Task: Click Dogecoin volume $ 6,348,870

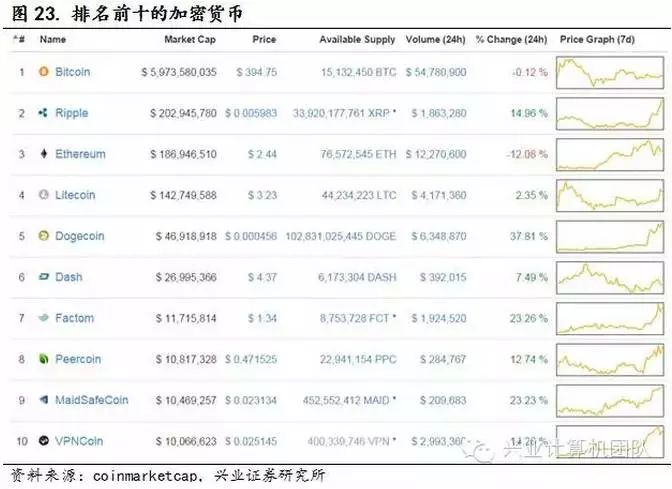Action: point(439,236)
